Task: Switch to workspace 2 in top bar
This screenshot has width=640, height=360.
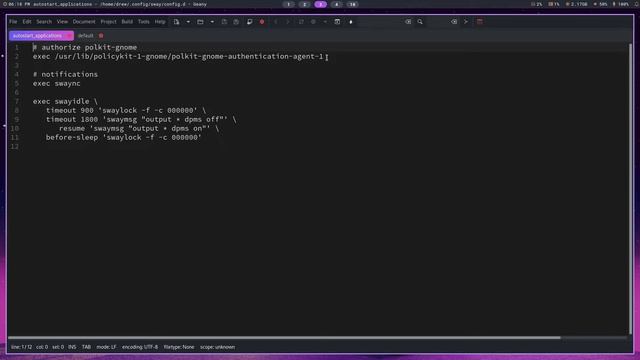Action: pyautogui.click(x=304, y=4)
